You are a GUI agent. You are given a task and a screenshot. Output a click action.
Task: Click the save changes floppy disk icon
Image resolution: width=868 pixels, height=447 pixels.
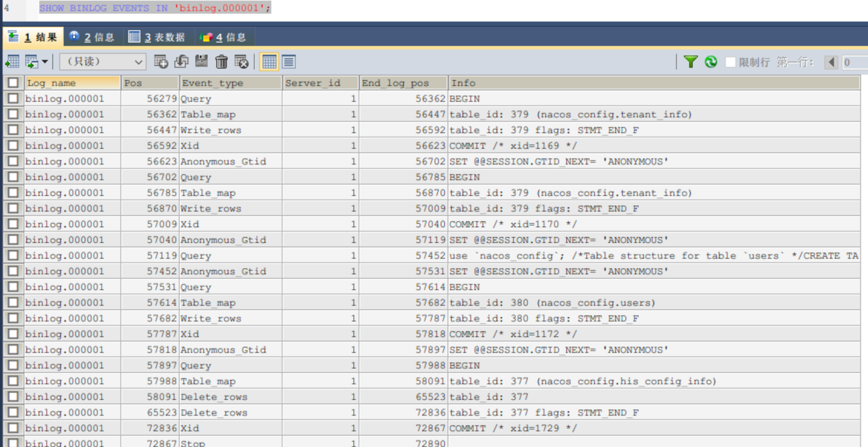tap(201, 62)
